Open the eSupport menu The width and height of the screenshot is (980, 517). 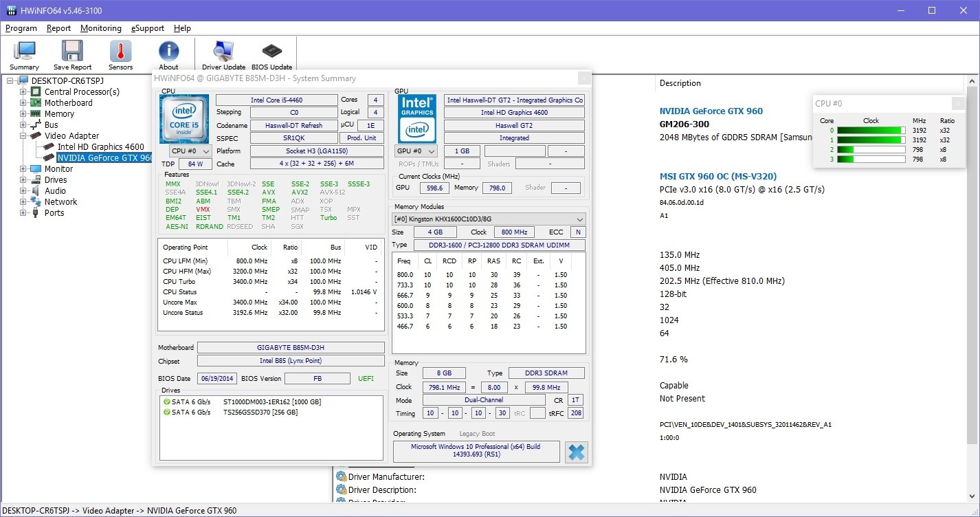148,28
